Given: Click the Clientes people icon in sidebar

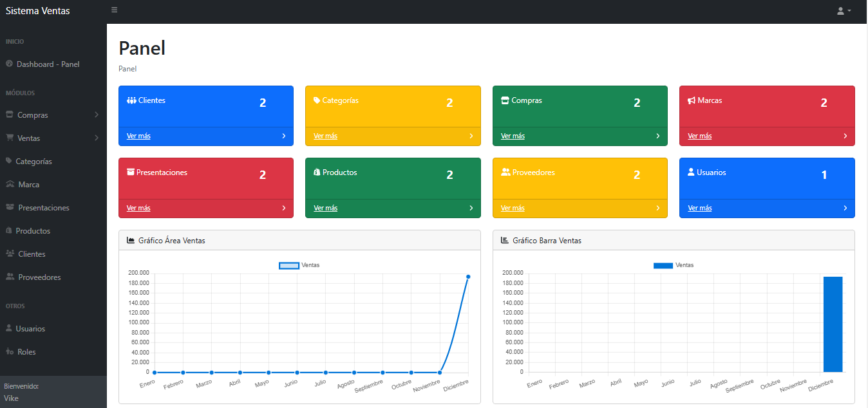Looking at the screenshot, I should [x=10, y=254].
